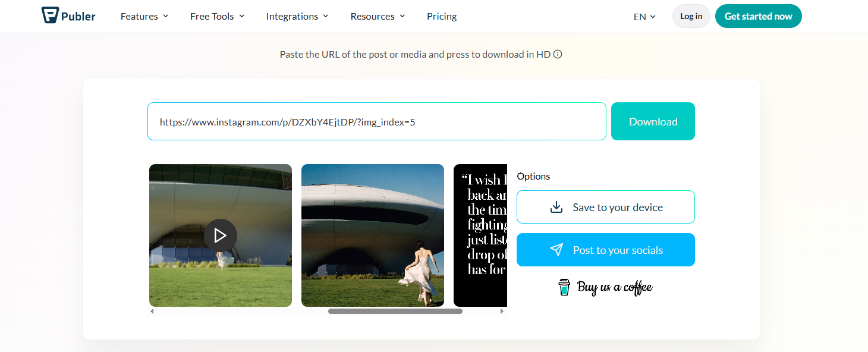The height and width of the screenshot is (352, 868).
Task: Select the black quote text thumbnail
Action: pyautogui.click(x=480, y=235)
